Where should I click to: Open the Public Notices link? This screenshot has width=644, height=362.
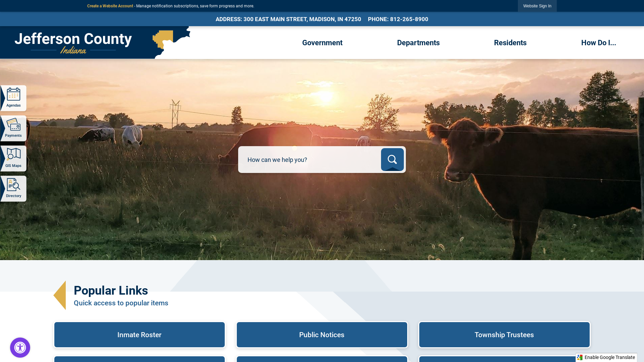[322, 335]
